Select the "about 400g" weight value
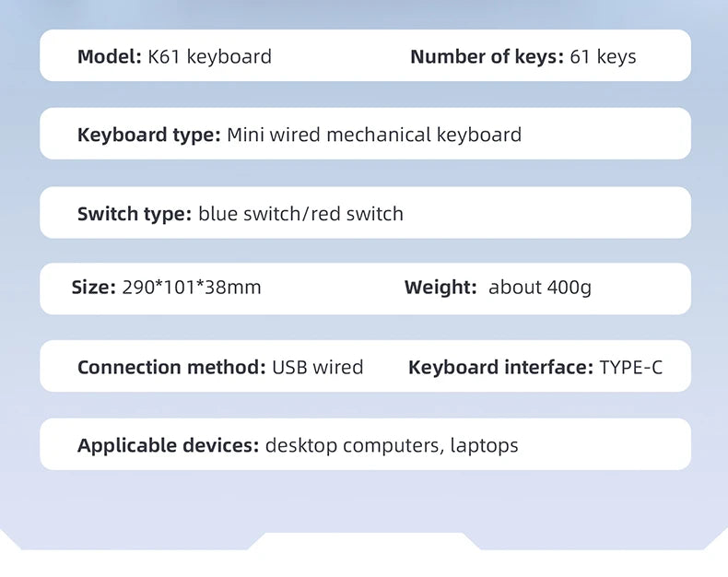 pos(540,288)
